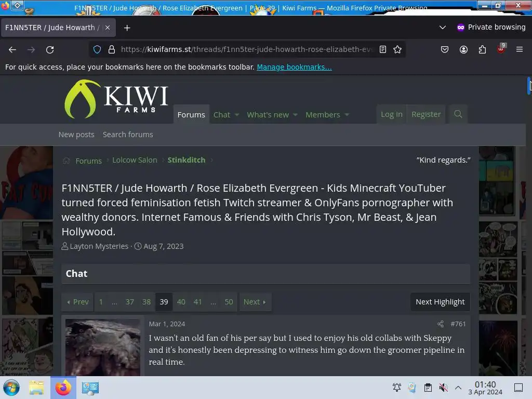Expand the ellipsis after page 41
This screenshot has height=399, width=532.
[x=213, y=302]
